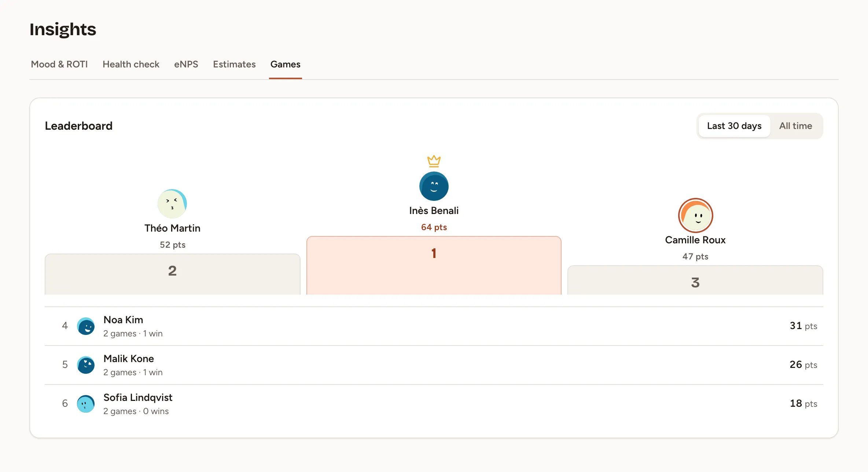Open the Health check tab
Image resolution: width=868 pixels, height=472 pixels.
click(x=131, y=64)
